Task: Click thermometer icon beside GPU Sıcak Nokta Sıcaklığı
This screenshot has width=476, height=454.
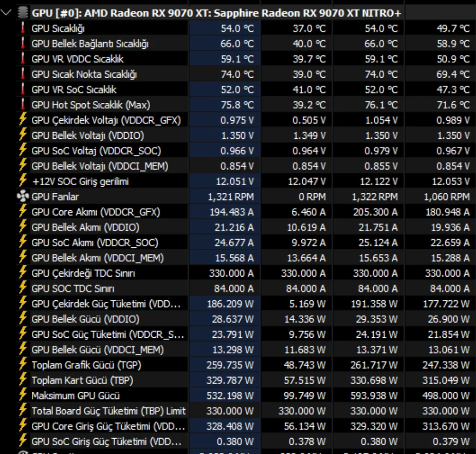Action: click(x=23, y=74)
